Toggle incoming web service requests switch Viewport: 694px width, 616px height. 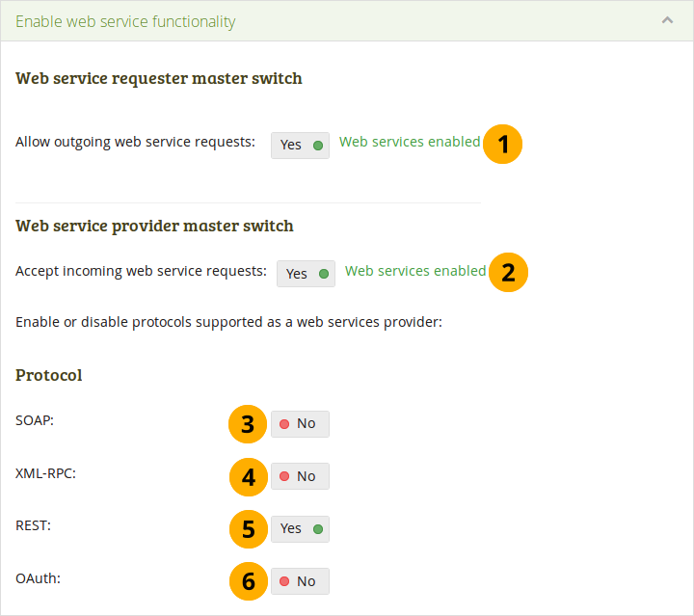306,274
